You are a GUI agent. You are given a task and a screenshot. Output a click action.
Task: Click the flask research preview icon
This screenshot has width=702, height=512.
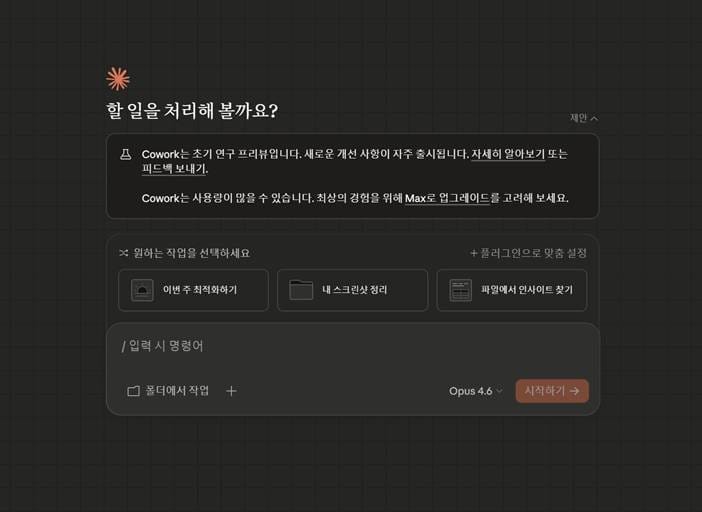pos(126,154)
